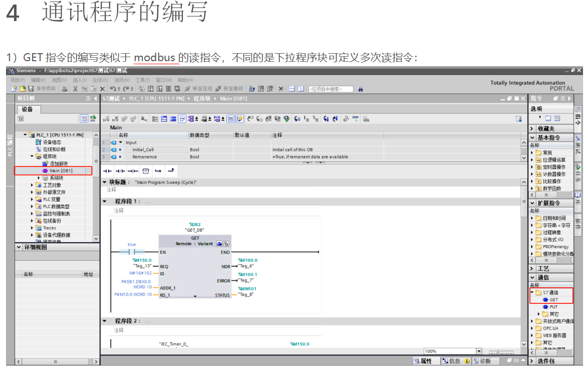Click the print icon in main toolbar

point(65,89)
